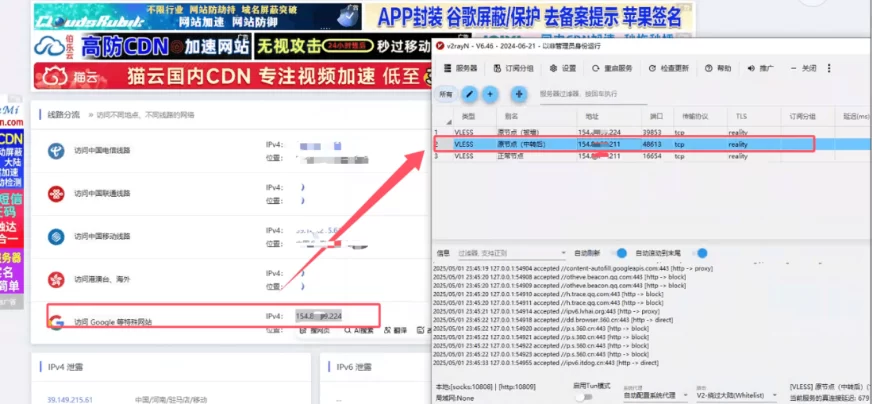Open the 猫云国内CDN banner ad
The height and width of the screenshot is (404, 873).
pos(233,76)
